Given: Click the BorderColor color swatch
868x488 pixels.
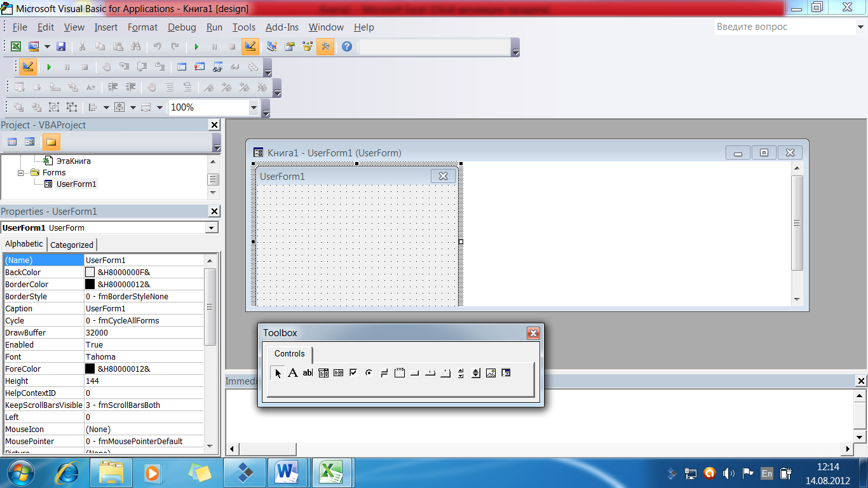Looking at the screenshot, I should point(90,284).
